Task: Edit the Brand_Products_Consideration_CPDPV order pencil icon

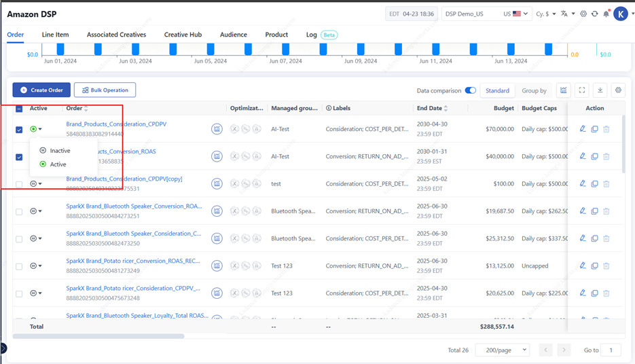Action: (583, 129)
